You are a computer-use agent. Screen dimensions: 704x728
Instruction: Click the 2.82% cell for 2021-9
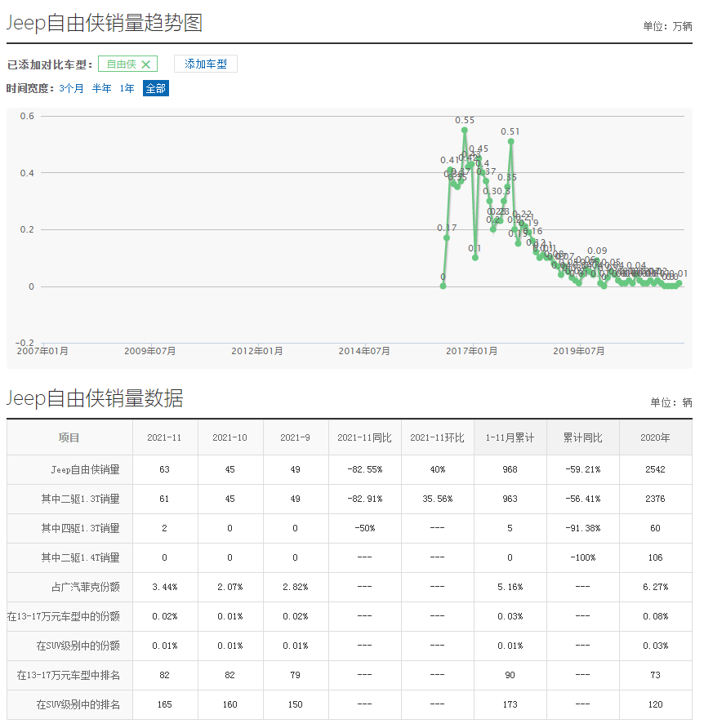point(295,587)
